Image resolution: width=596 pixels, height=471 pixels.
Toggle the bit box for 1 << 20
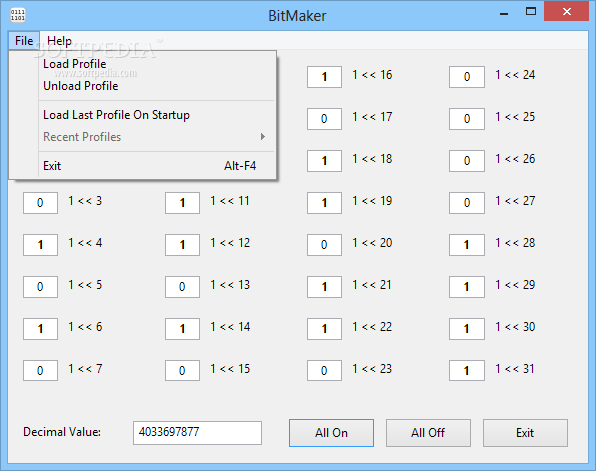click(324, 245)
